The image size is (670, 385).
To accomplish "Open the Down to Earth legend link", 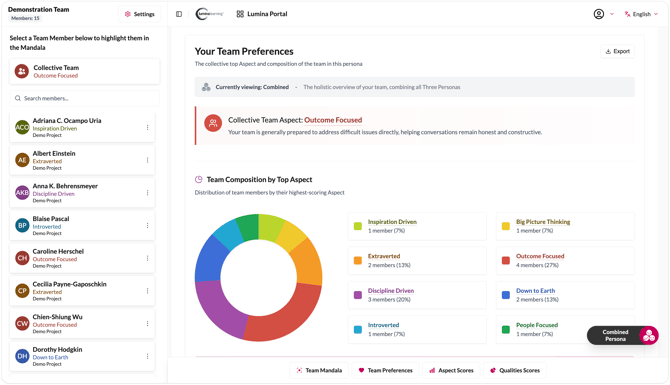I will (535, 291).
